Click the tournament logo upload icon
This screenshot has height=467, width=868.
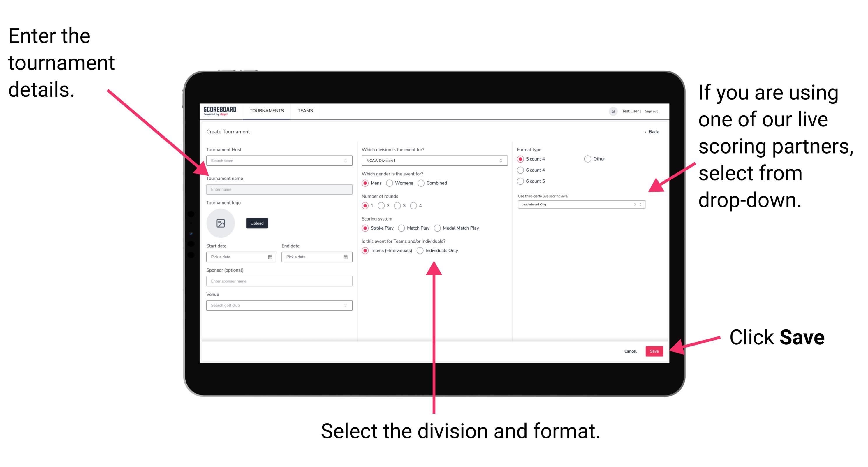tap(221, 223)
